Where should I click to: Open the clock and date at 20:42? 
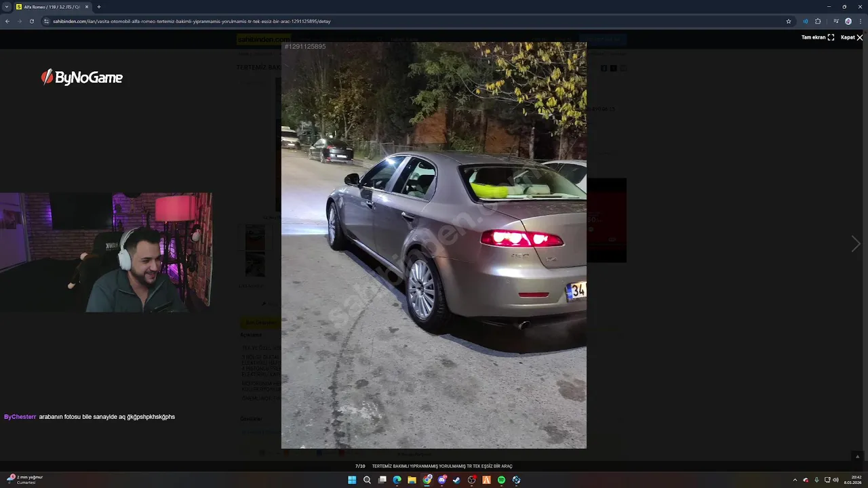point(853,480)
